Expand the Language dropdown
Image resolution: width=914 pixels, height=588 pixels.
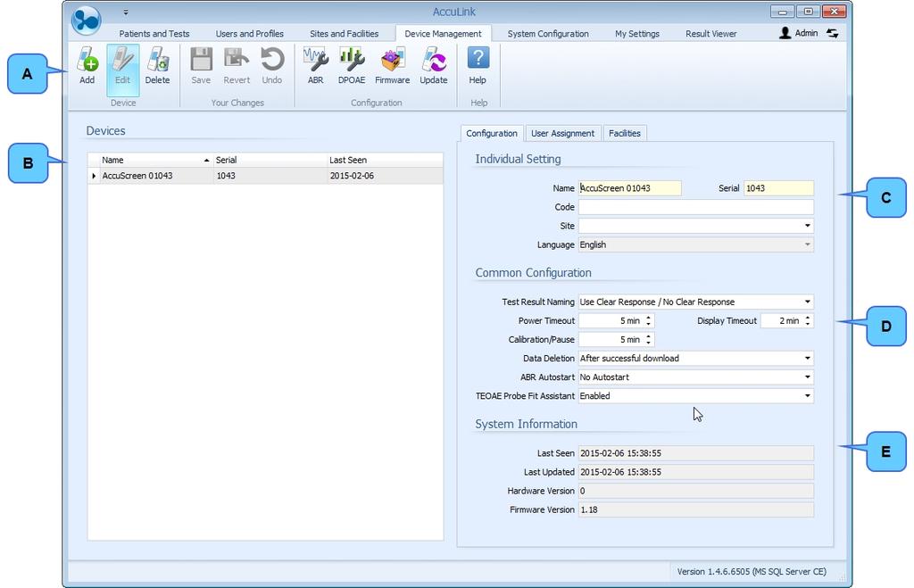[x=807, y=244]
